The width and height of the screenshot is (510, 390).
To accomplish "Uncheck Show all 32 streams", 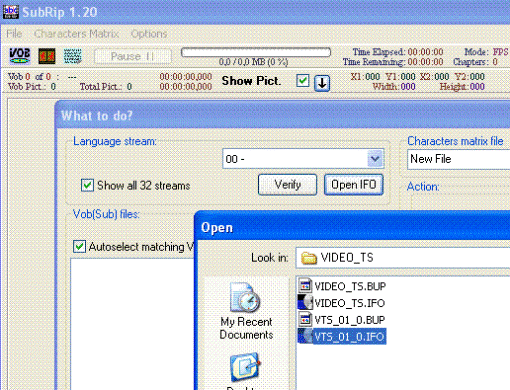I will click(87, 185).
